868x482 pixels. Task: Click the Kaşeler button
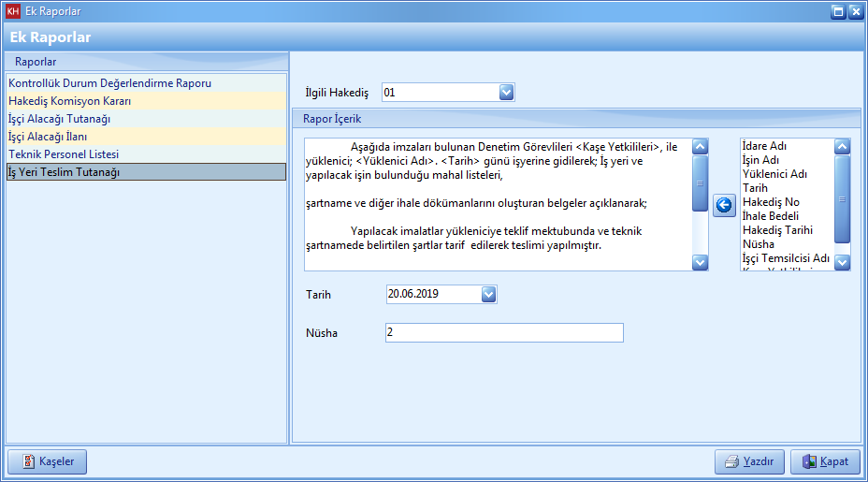click(x=48, y=461)
